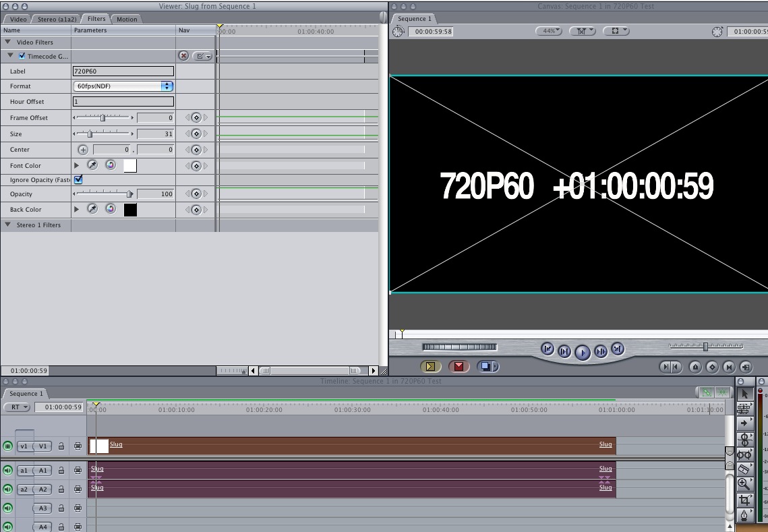Mute the A1 audio track
This screenshot has height=532, width=768.
pos(7,470)
